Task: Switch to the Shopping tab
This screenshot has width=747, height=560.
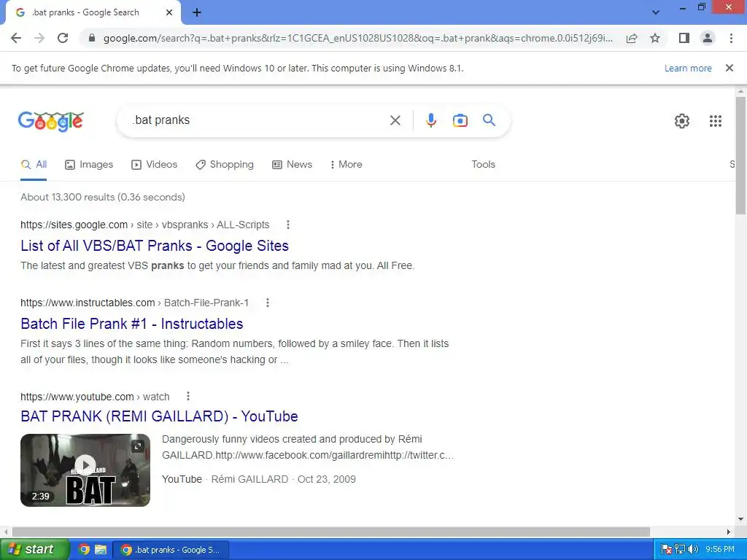Action: (x=225, y=165)
